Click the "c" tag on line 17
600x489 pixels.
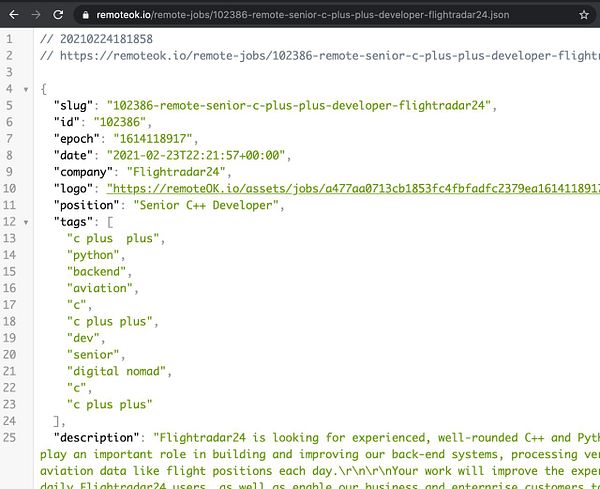(x=77, y=305)
